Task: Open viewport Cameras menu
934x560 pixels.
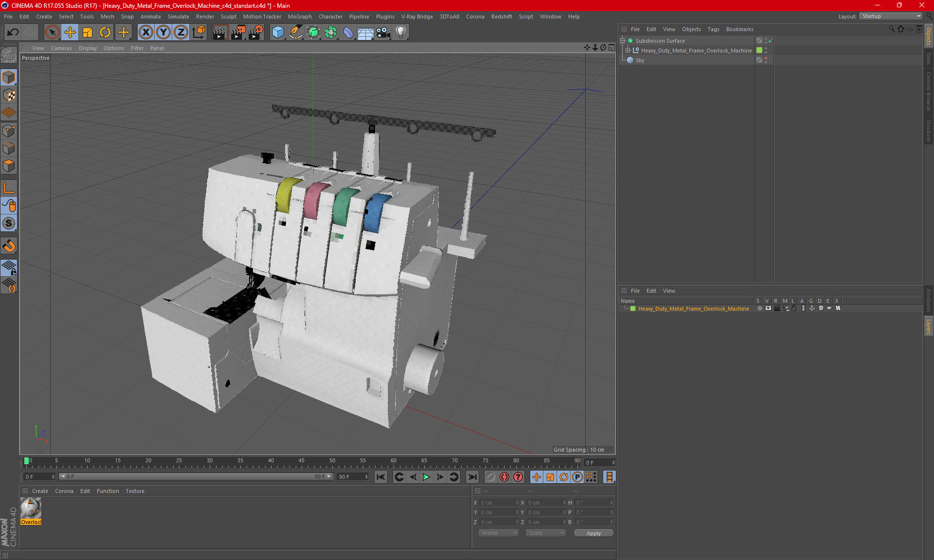Action: pyautogui.click(x=61, y=48)
